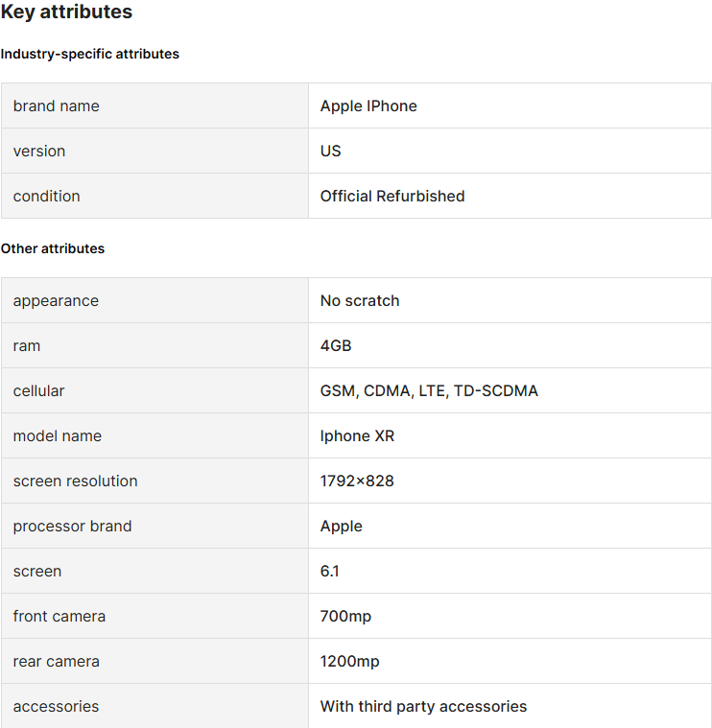Viewport: 712px width, 728px height.
Task: Click the 'screen' label cell
Action: click(154, 571)
